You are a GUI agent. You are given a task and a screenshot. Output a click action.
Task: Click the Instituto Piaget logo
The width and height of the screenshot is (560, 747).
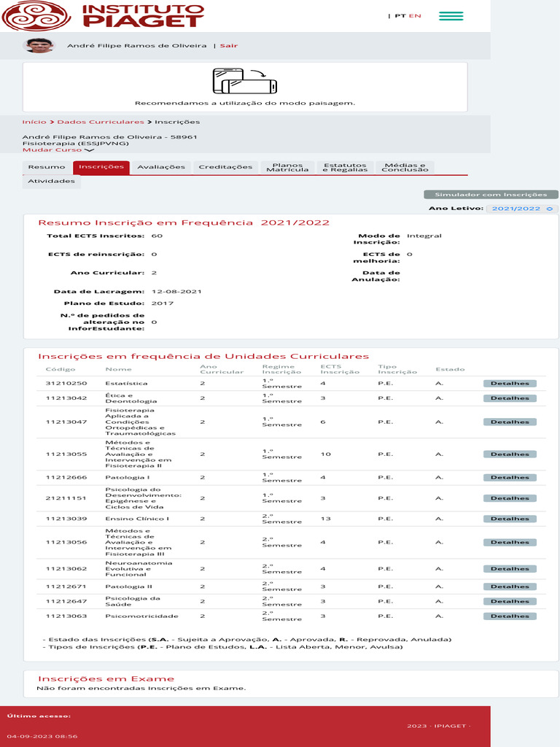coord(104,15)
